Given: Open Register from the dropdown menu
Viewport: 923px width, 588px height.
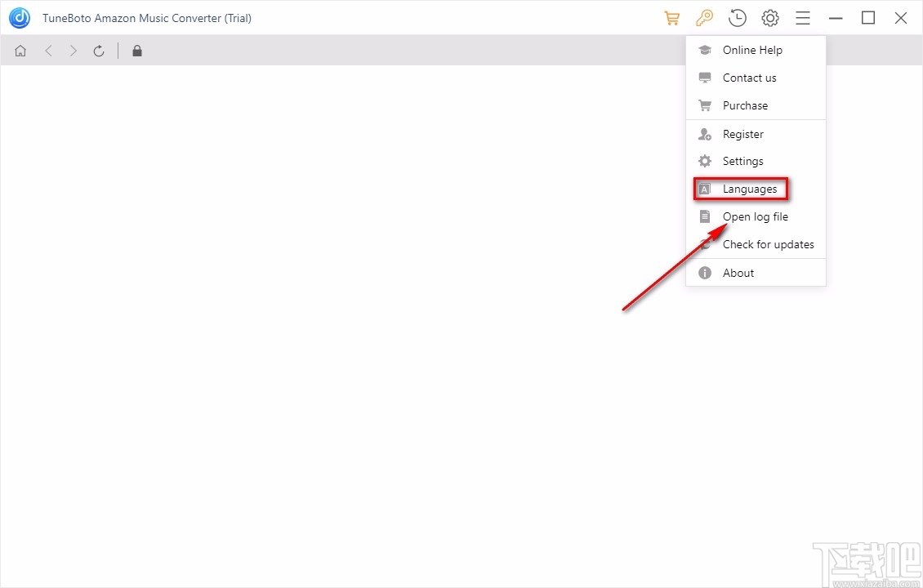Looking at the screenshot, I should pyautogui.click(x=756, y=134).
